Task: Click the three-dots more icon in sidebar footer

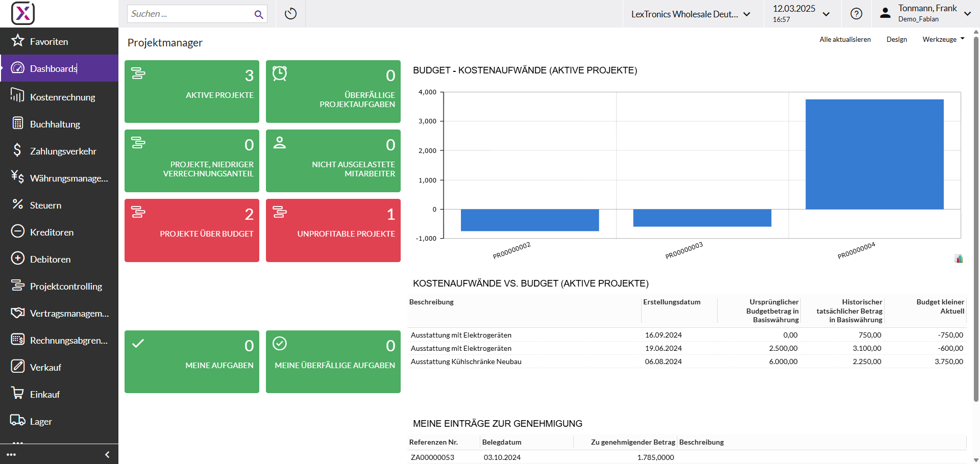Action: coord(11,454)
